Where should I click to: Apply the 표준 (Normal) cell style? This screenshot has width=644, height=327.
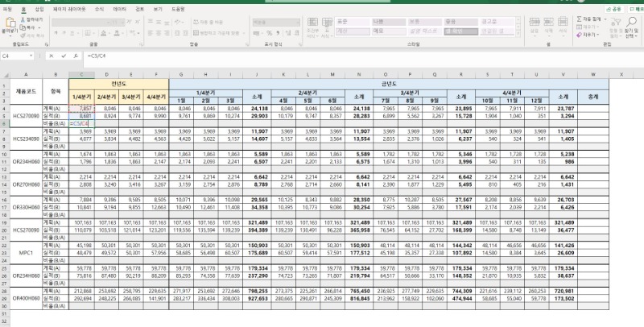coord(353,22)
